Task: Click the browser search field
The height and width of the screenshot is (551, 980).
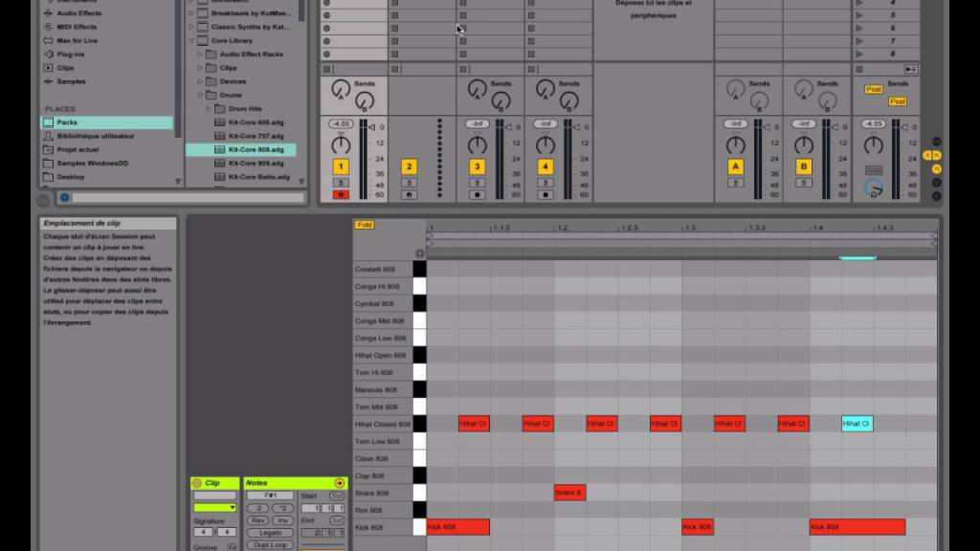Action: point(189,198)
